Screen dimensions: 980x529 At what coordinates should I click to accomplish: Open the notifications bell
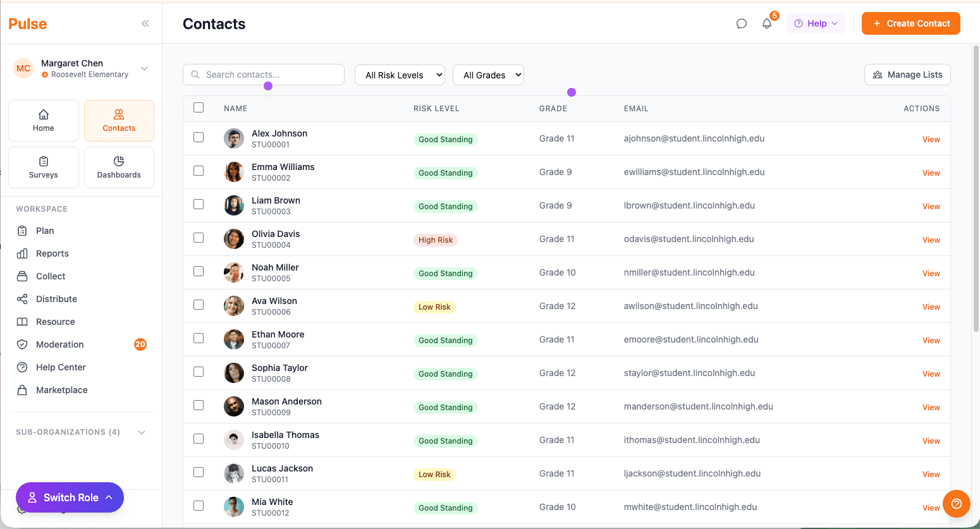pos(766,23)
